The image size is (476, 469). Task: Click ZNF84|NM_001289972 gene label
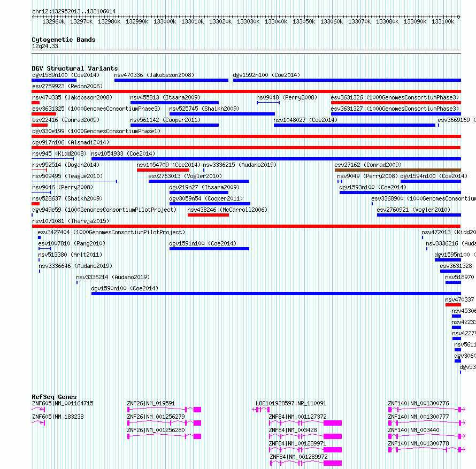[299, 457]
